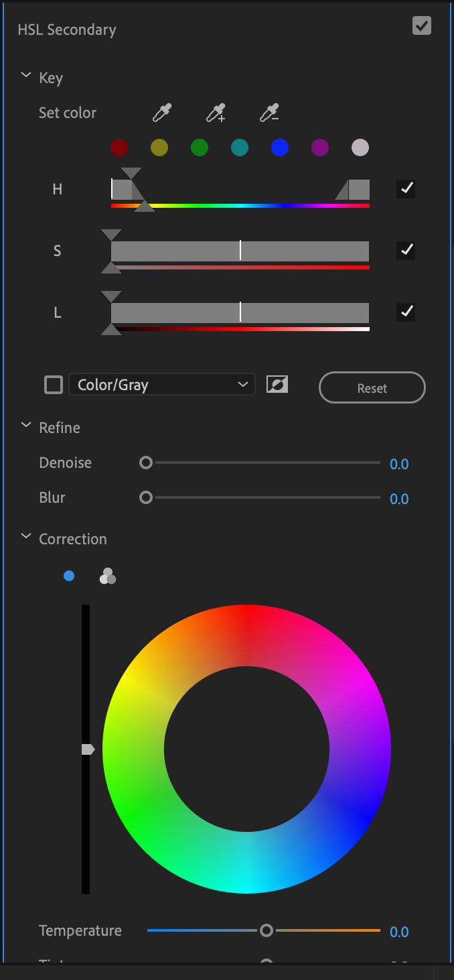Click the Reset button
Viewport: 454px width, 980px height.
pos(372,387)
